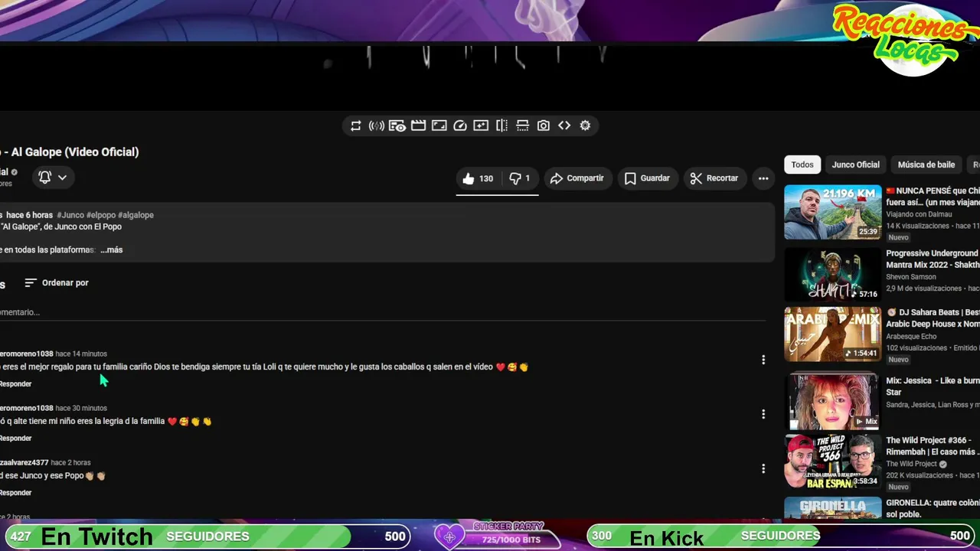The height and width of the screenshot is (551, 980).
Task: Click the Recortar clip button
Action: point(714,178)
